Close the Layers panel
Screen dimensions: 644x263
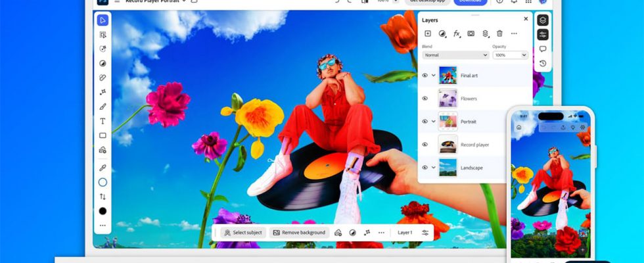pos(526,19)
